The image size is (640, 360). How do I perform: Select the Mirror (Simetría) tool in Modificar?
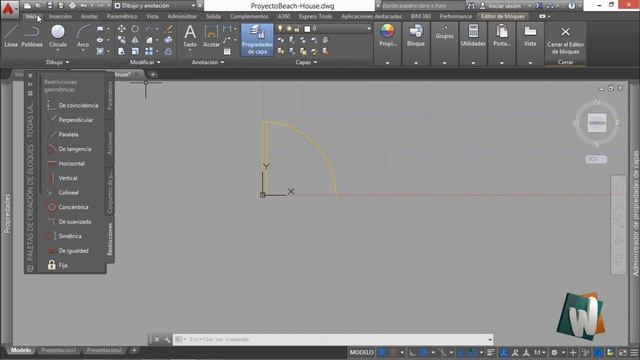pos(135,40)
